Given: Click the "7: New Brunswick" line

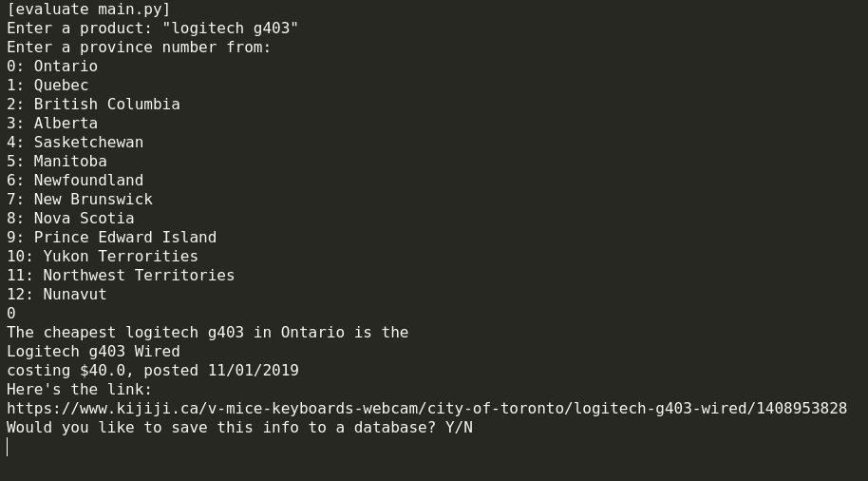Looking at the screenshot, I should point(80,200).
